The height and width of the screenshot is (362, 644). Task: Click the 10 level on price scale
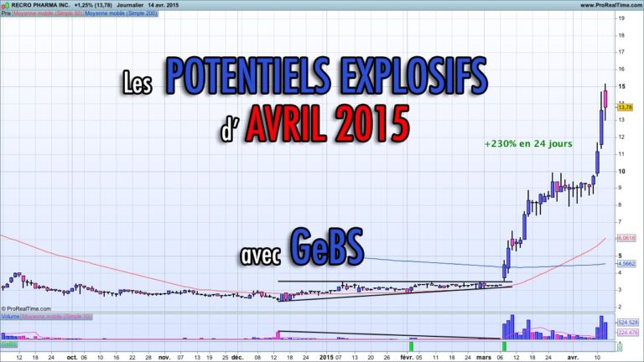[622, 171]
